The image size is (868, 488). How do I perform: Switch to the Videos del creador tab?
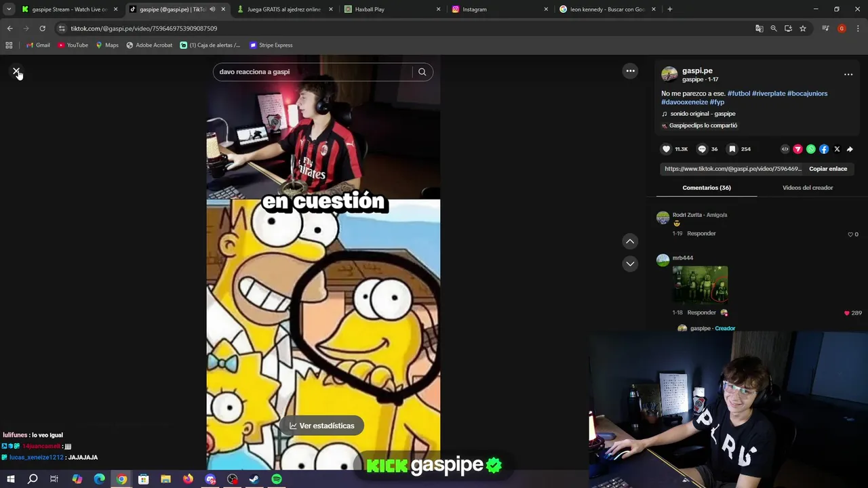(x=808, y=188)
